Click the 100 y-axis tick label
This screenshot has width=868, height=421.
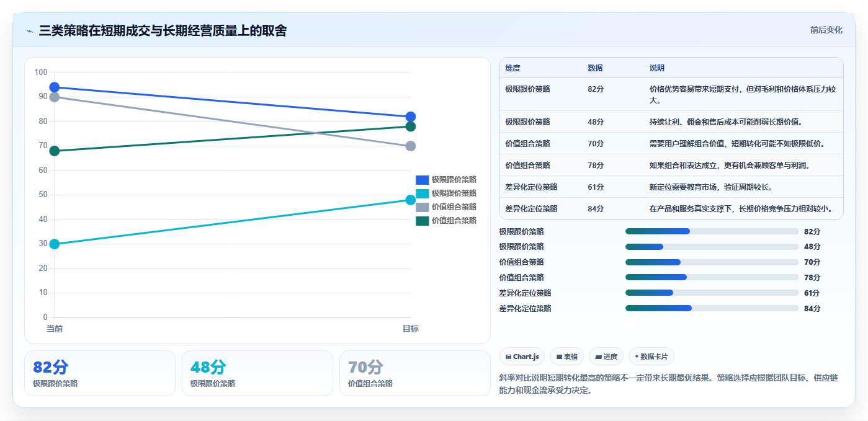(41, 73)
